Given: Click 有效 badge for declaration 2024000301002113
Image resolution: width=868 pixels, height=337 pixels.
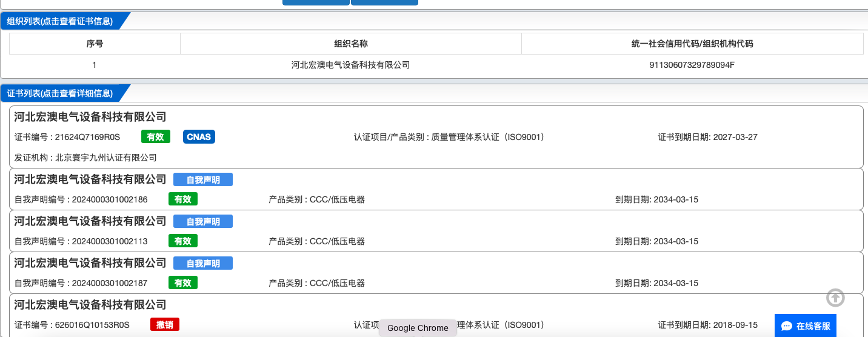Looking at the screenshot, I should [183, 241].
